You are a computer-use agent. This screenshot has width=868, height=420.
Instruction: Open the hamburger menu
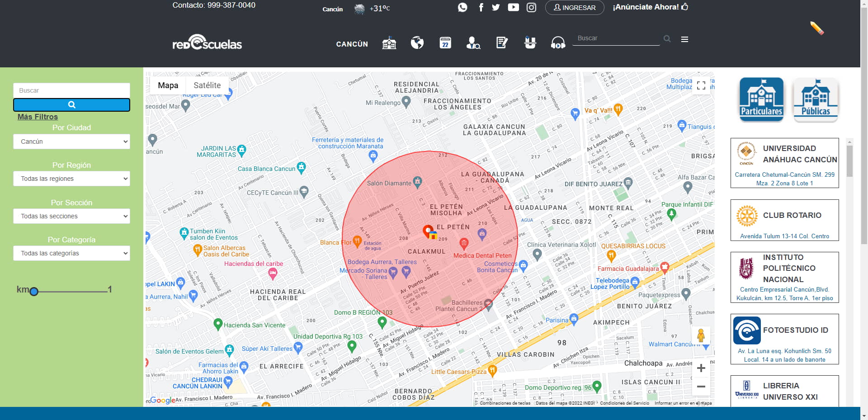[684, 39]
